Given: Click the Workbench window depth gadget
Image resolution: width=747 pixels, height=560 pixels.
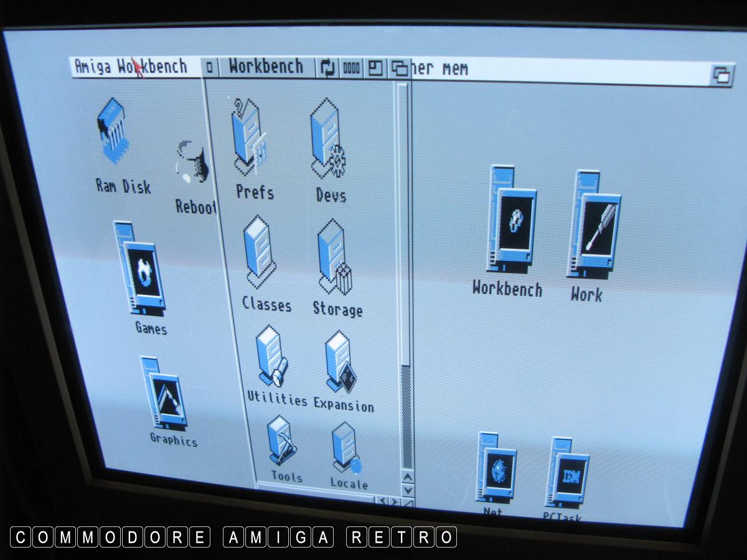Looking at the screenshot, I should (x=400, y=69).
